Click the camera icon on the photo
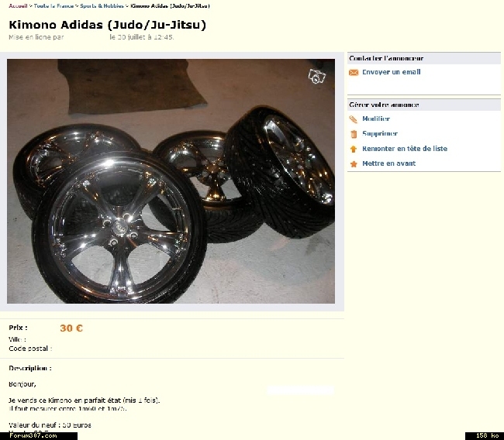 click(316, 77)
